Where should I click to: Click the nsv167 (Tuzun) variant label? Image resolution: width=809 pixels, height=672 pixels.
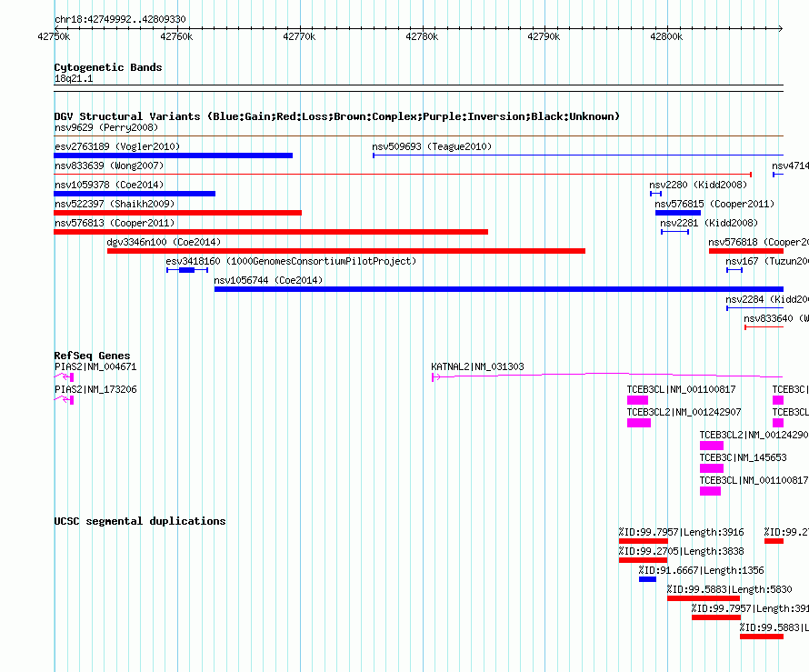pos(767,261)
